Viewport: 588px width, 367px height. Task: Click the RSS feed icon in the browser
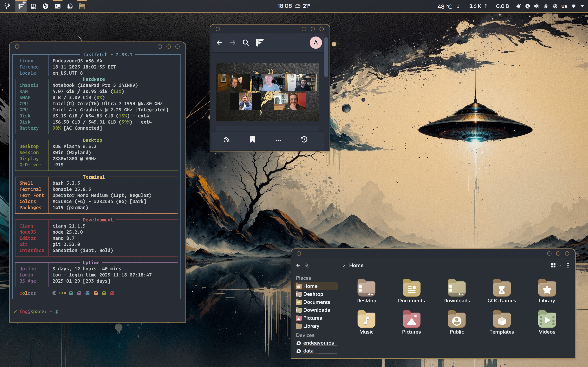pos(226,140)
